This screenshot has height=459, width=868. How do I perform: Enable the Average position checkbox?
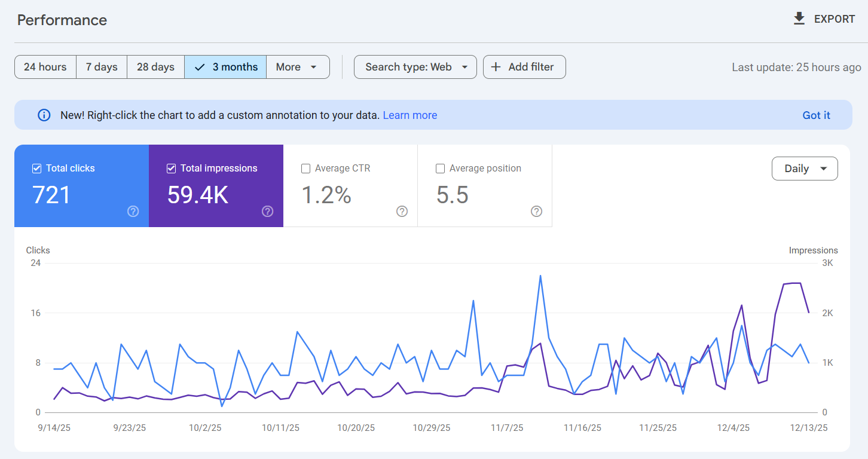pos(441,169)
